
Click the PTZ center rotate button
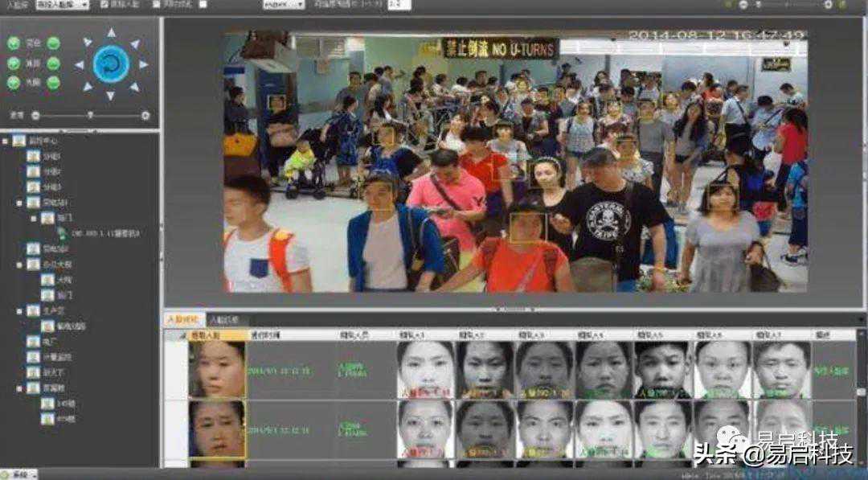point(111,64)
